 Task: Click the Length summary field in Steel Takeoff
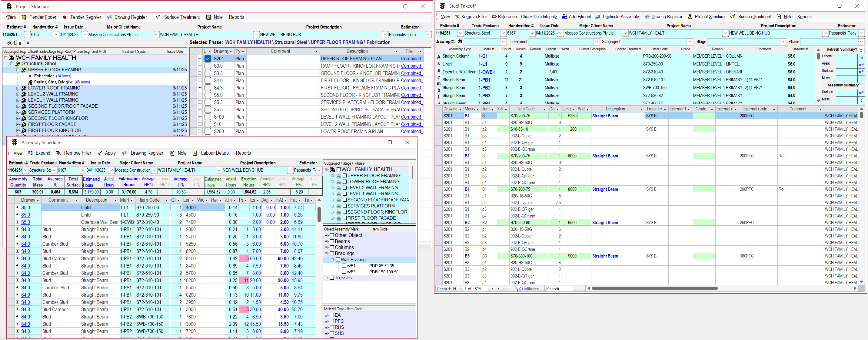coord(847,57)
